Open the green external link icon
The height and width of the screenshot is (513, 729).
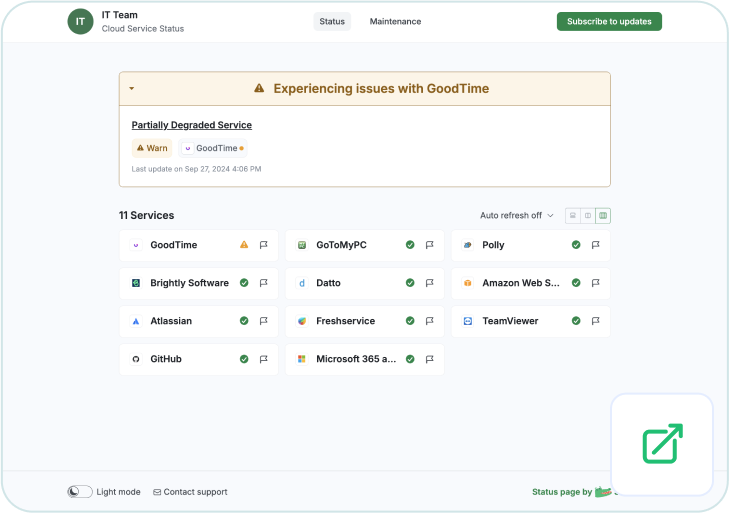pos(663,444)
